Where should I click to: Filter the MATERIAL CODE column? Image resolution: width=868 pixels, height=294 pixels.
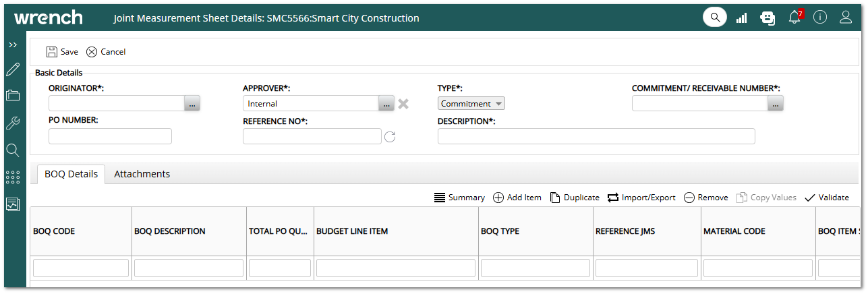tap(758, 268)
